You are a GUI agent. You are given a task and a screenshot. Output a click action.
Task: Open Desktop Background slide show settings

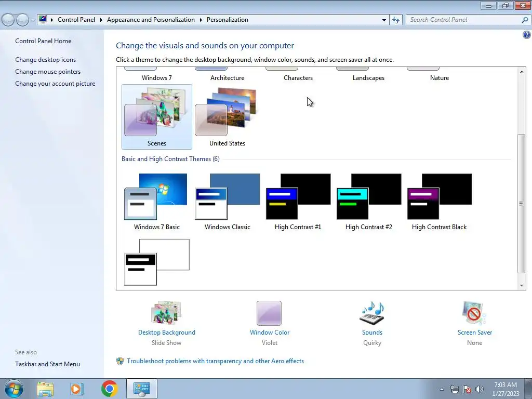coord(167,313)
